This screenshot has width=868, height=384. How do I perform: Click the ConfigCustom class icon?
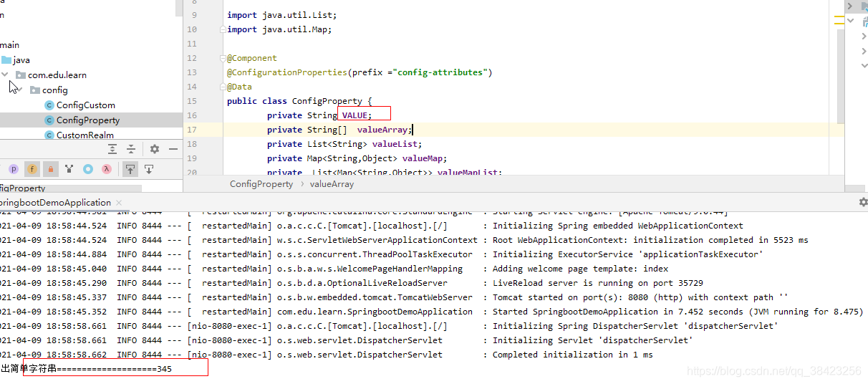[x=49, y=105]
